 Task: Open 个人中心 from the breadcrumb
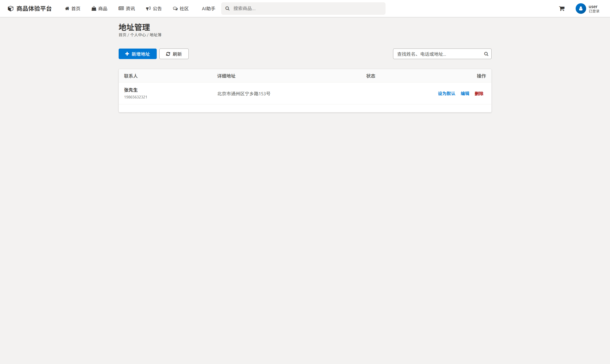click(x=138, y=35)
